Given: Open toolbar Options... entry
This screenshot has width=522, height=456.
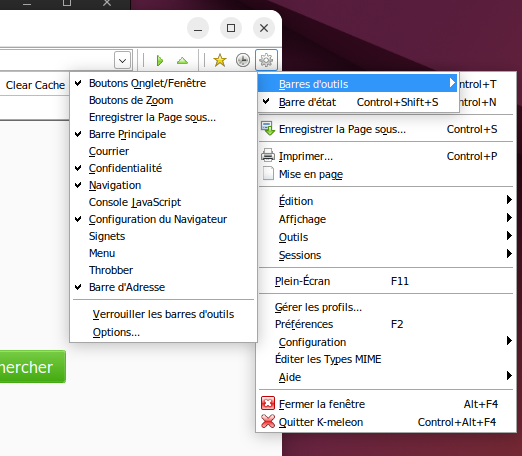Looking at the screenshot, I should (x=163, y=332).
